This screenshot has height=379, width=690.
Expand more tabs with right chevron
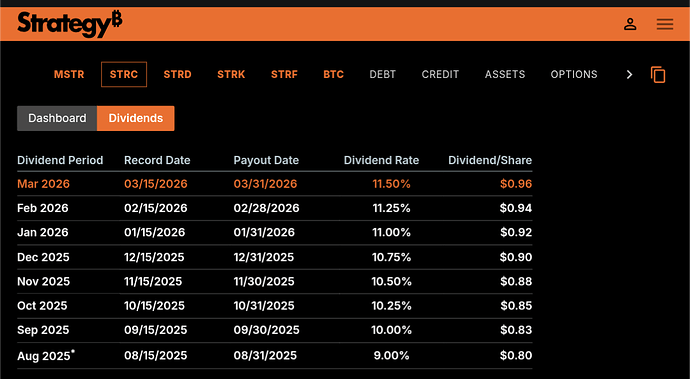(629, 74)
